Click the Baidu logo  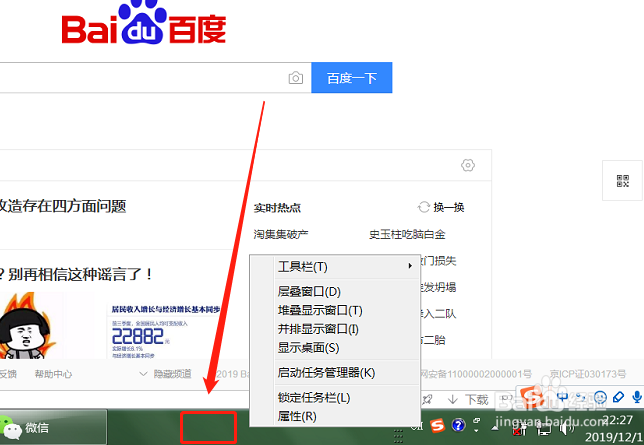pos(143,23)
